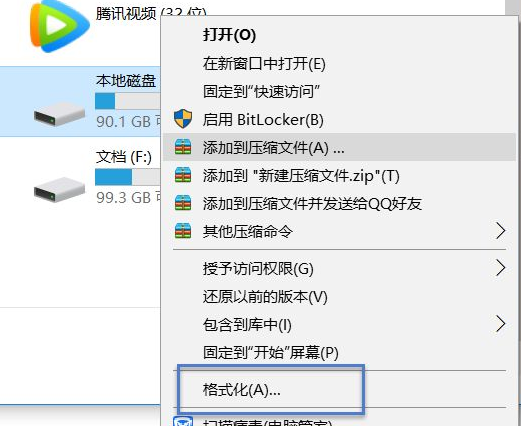The width and height of the screenshot is (521, 426).
Task: Expand the 其他压缩命令 submenu arrow
Action: click(x=500, y=231)
